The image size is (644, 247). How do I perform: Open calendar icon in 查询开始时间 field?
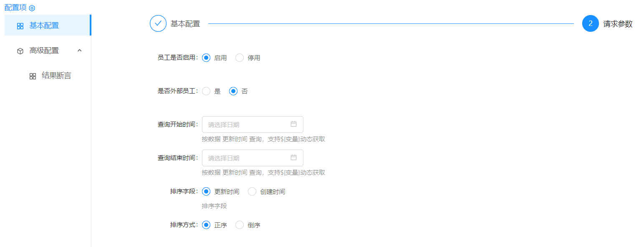[x=293, y=124]
